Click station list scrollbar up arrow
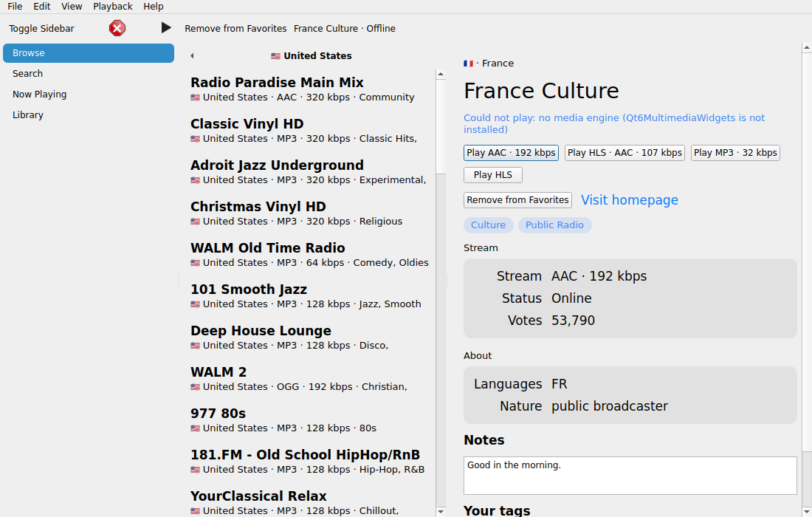Screen dimensions: 812x517 tap(441, 74)
